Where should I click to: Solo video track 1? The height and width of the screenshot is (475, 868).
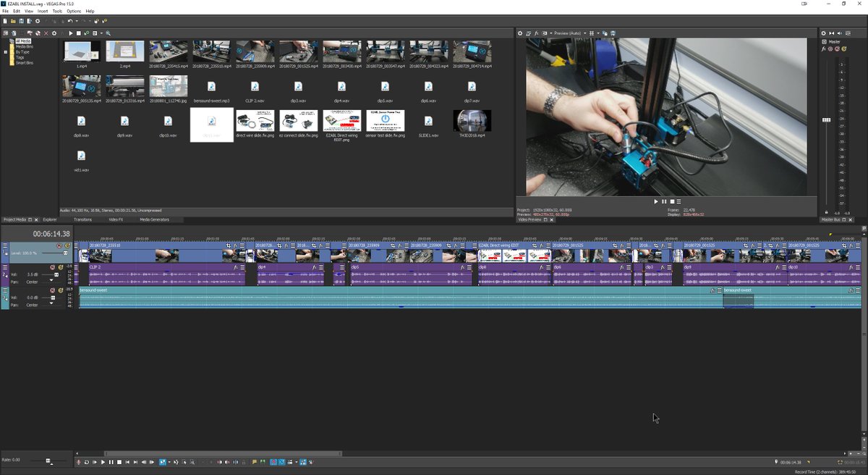click(67, 245)
